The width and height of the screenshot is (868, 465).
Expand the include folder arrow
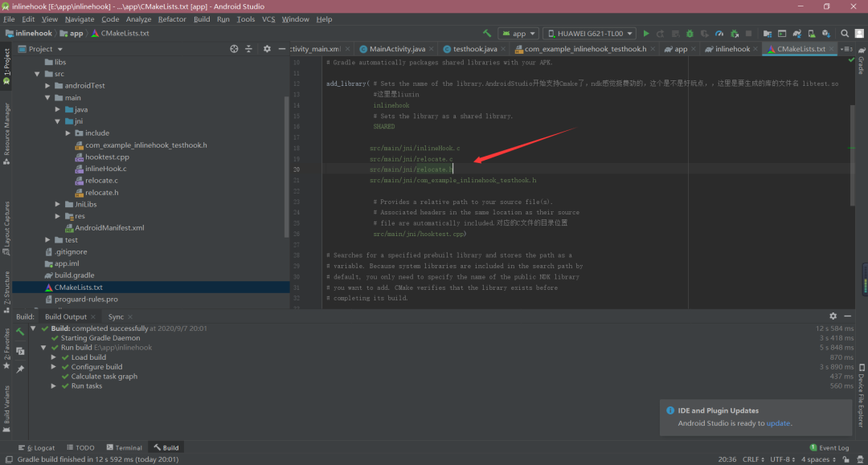(x=68, y=133)
